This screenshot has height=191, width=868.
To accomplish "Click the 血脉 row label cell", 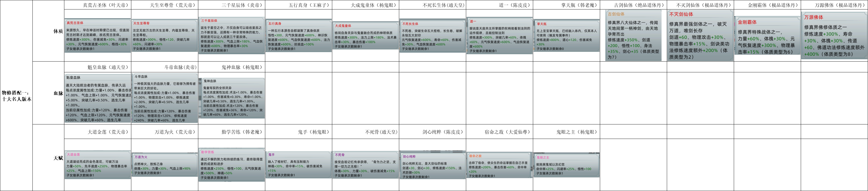I will (x=48, y=93).
